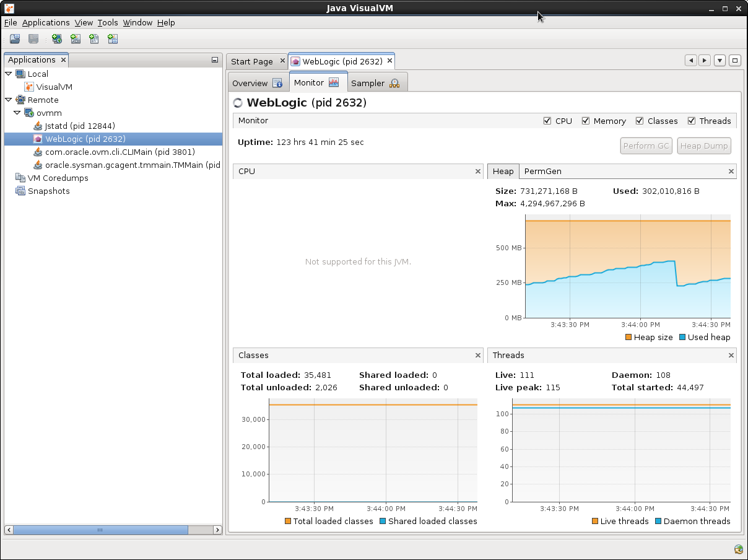Select Jstatd (pid 12844) in the tree
The height and width of the screenshot is (560, 748).
pos(79,126)
